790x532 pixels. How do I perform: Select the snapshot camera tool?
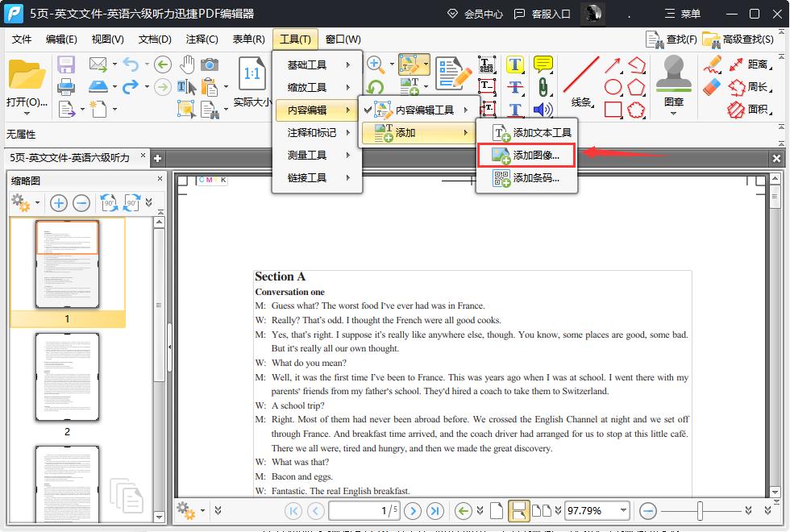[x=210, y=64]
